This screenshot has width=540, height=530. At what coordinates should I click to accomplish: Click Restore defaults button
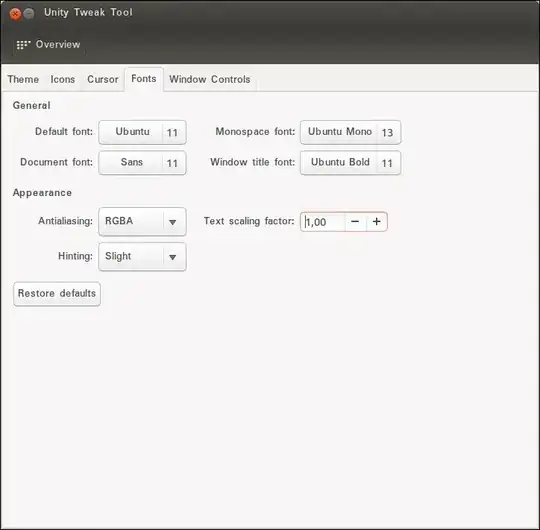pos(57,293)
